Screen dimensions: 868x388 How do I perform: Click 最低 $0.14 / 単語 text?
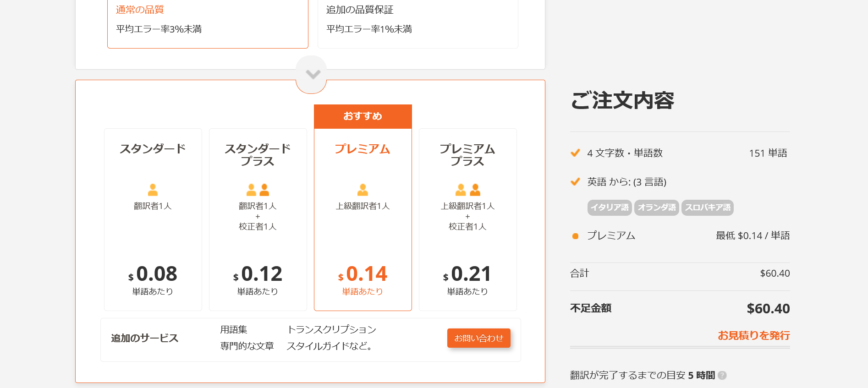[753, 235]
